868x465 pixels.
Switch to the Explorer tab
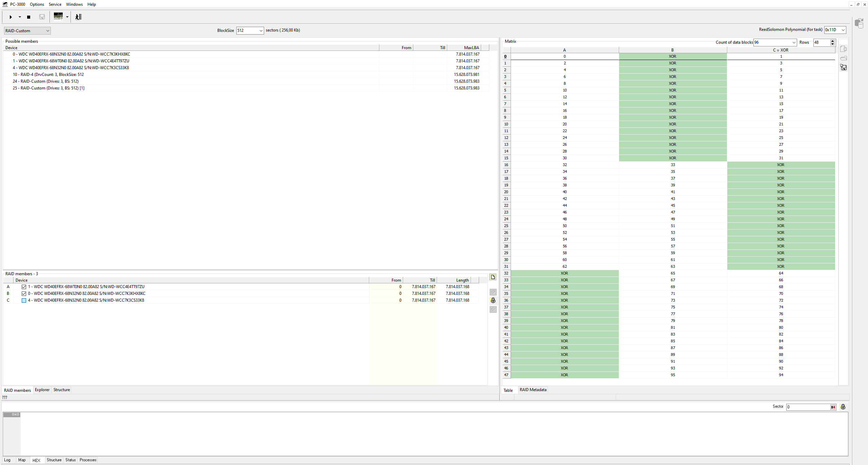click(x=42, y=390)
